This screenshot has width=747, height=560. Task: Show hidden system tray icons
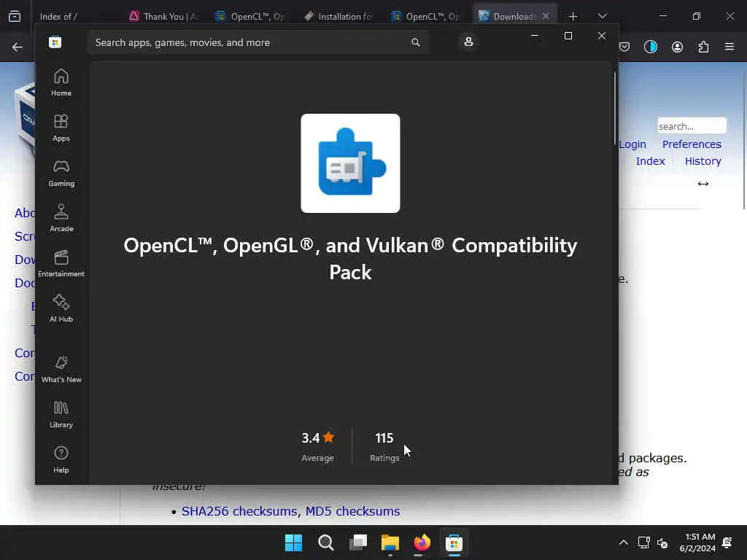(623, 542)
